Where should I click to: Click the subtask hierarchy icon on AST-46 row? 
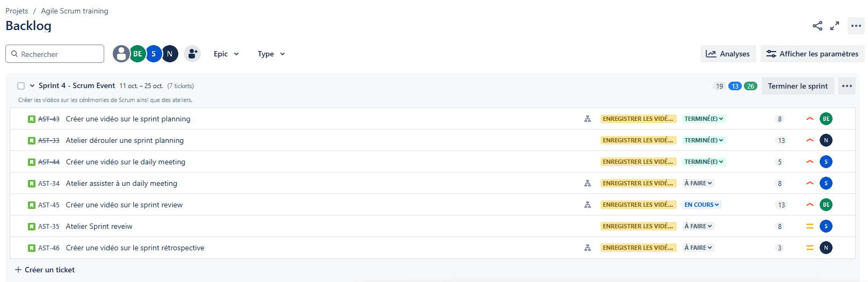(588, 248)
